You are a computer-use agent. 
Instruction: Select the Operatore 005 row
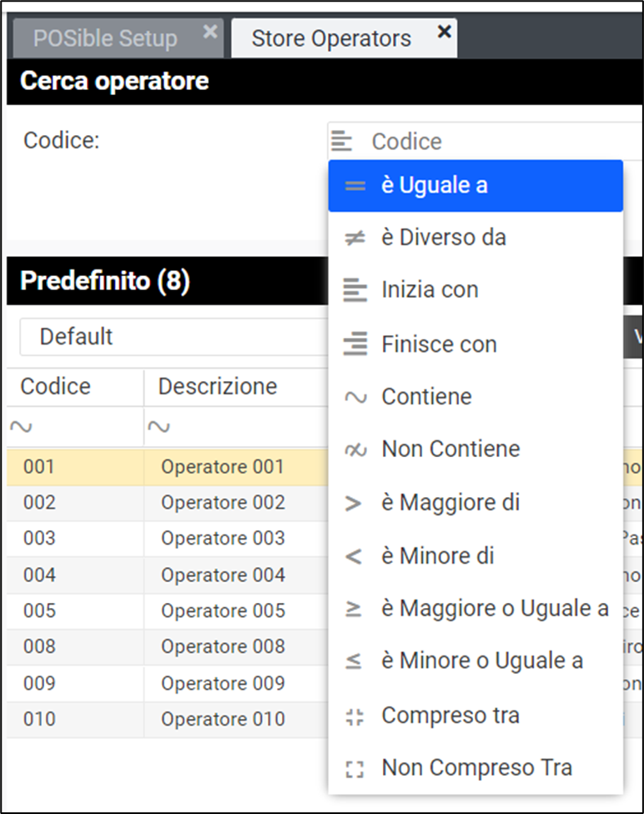(223, 610)
